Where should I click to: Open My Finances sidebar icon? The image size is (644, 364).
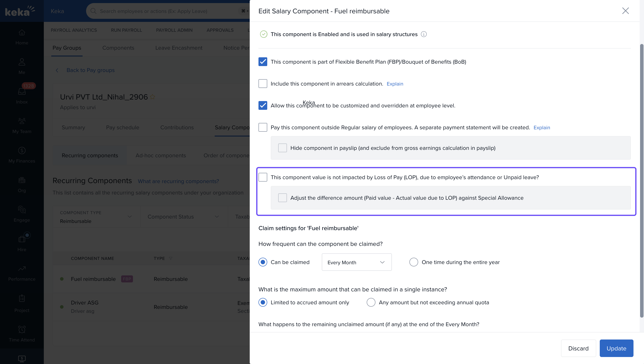(22, 150)
